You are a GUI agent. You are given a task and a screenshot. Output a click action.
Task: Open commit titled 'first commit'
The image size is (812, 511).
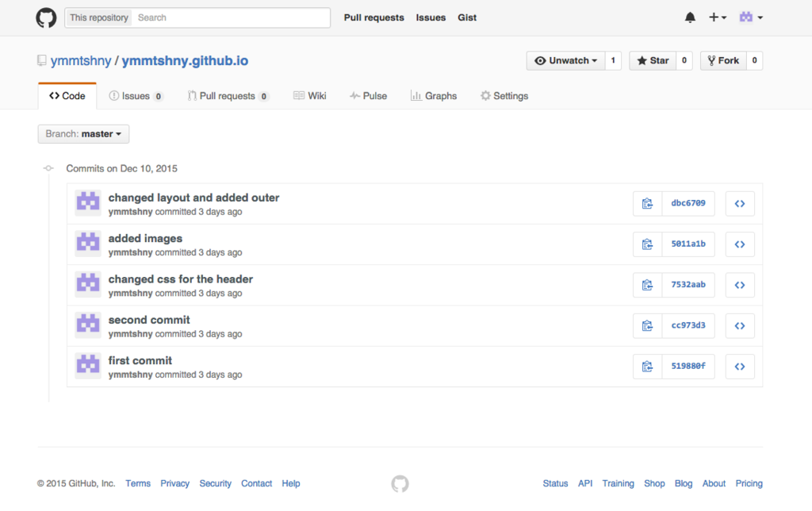coord(140,361)
